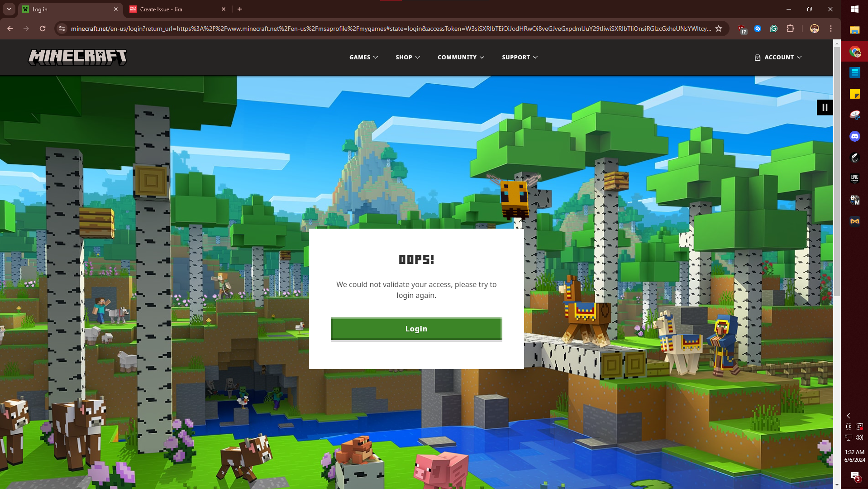Open the notification center with 3 alerts
The image size is (868, 489).
[855, 476]
